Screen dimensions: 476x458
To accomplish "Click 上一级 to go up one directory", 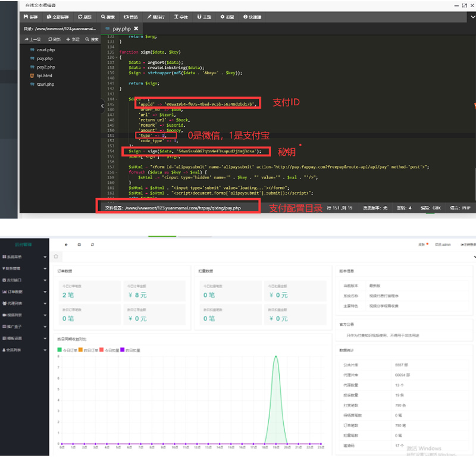I will pyautogui.click(x=32, y=39).
